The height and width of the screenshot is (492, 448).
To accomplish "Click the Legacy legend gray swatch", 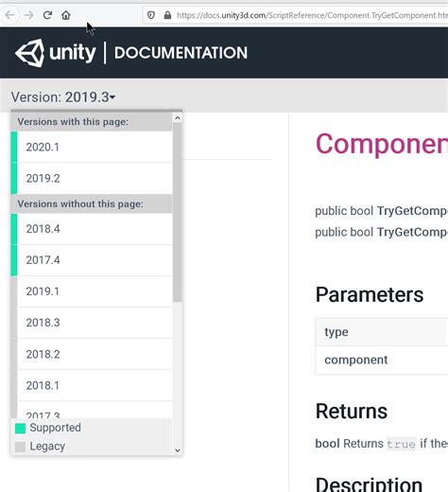I will [x=20, y=447].
